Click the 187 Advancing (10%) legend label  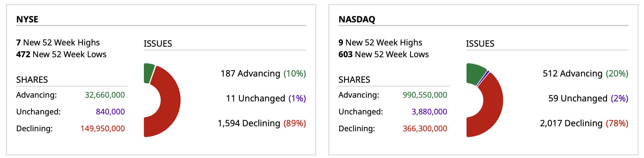tap(263, 73)
